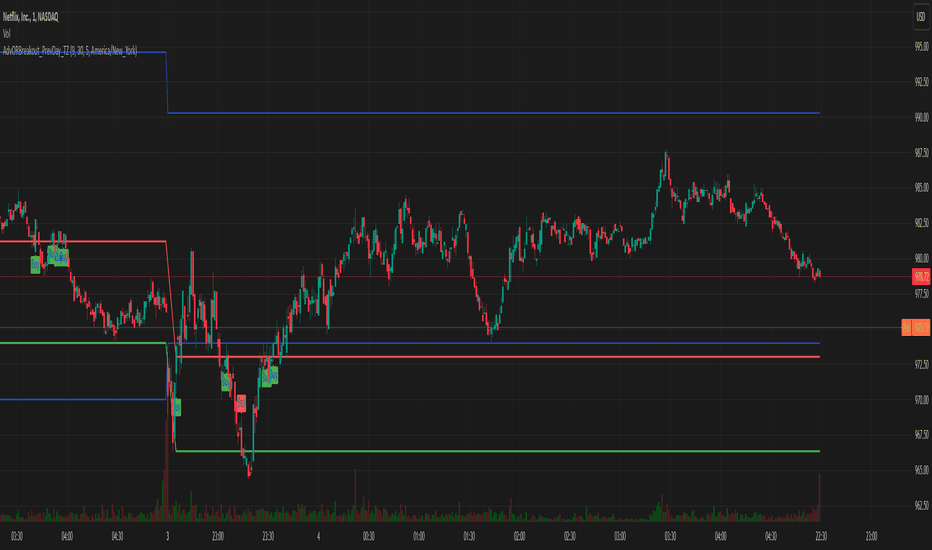Click the 982.50 price axis label
Image resolution: width=932 pixels, height=550 pixels.
point(921,223)
